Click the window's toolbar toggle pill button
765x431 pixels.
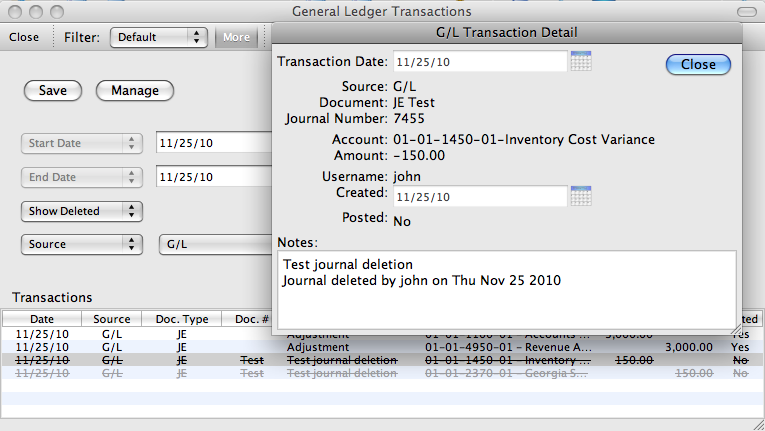(x=746, y=11)
